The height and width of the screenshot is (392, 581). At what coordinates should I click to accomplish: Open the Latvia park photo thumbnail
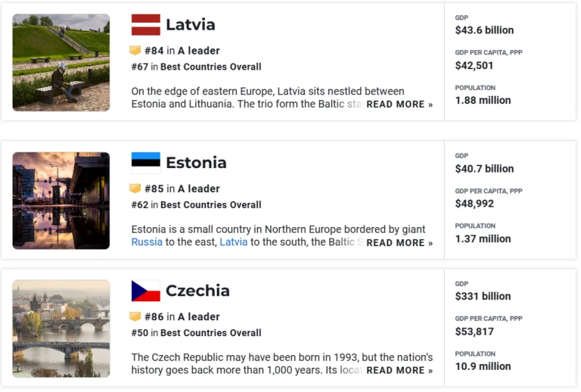61,63
